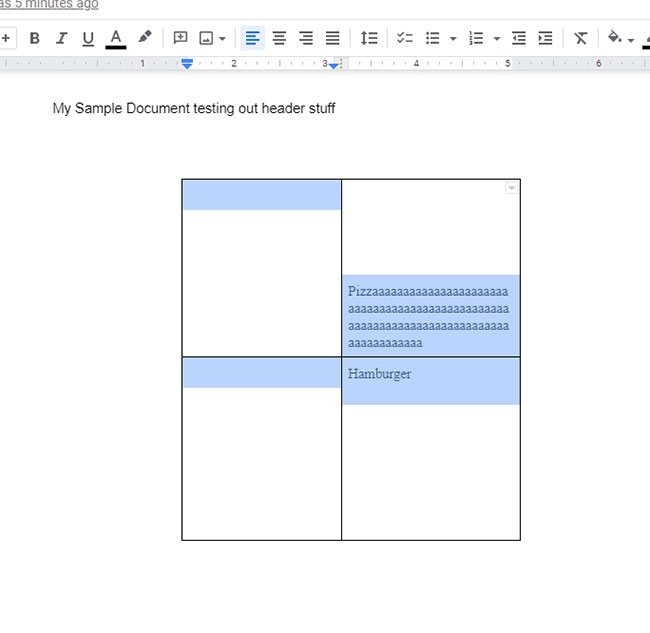Select the highlight color marker icon

145,38
